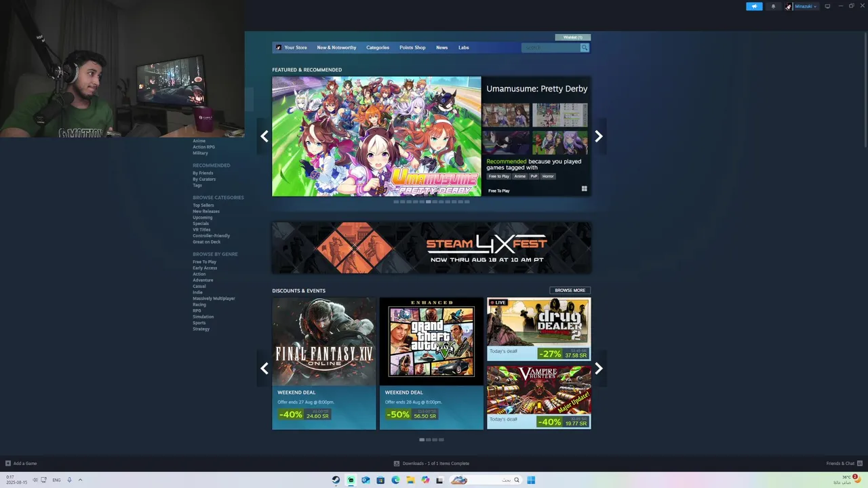Open the News tab

(x=441, y=47)
